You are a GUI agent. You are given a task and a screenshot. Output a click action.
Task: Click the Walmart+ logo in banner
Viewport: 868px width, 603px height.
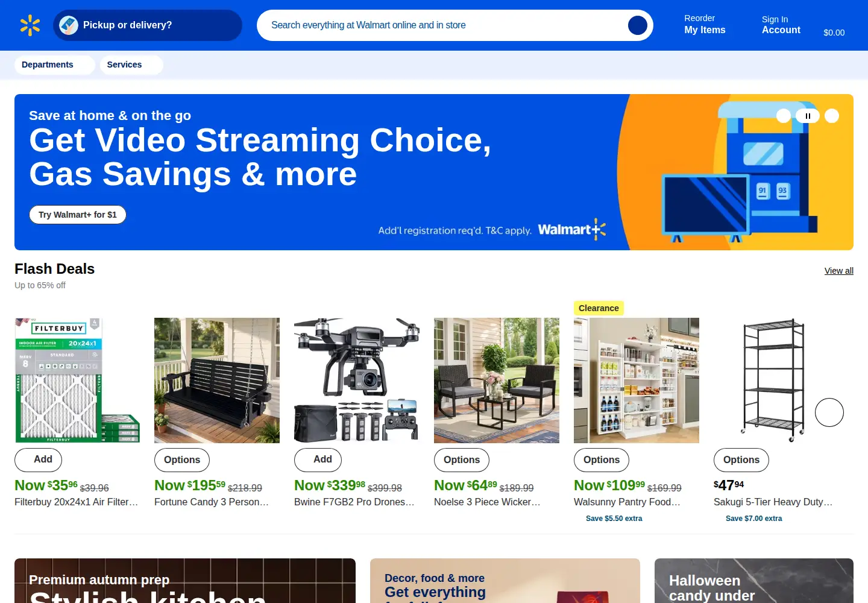click(x=571, y=230)
